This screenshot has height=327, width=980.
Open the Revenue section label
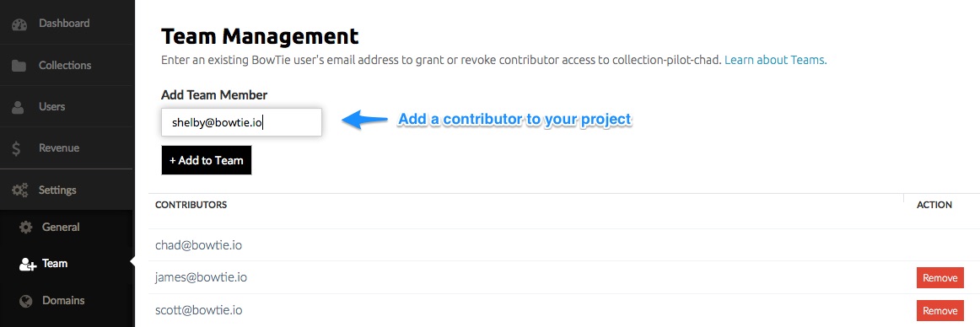coord(59,147)
